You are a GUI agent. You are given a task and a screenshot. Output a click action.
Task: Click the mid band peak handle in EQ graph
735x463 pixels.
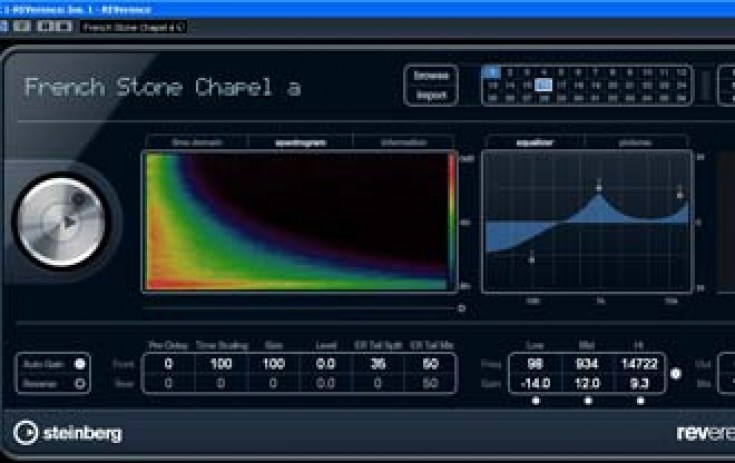[x=599, y=187]
